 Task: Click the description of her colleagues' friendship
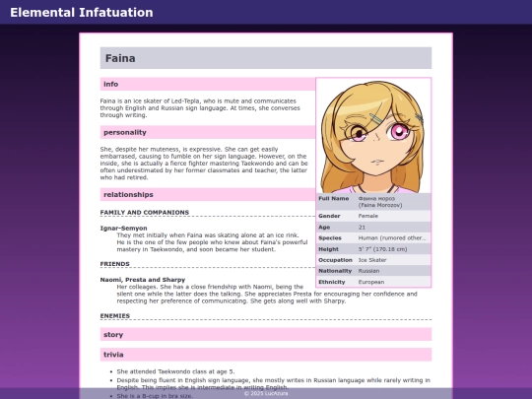pyautogui.click(x=267, y=294)
